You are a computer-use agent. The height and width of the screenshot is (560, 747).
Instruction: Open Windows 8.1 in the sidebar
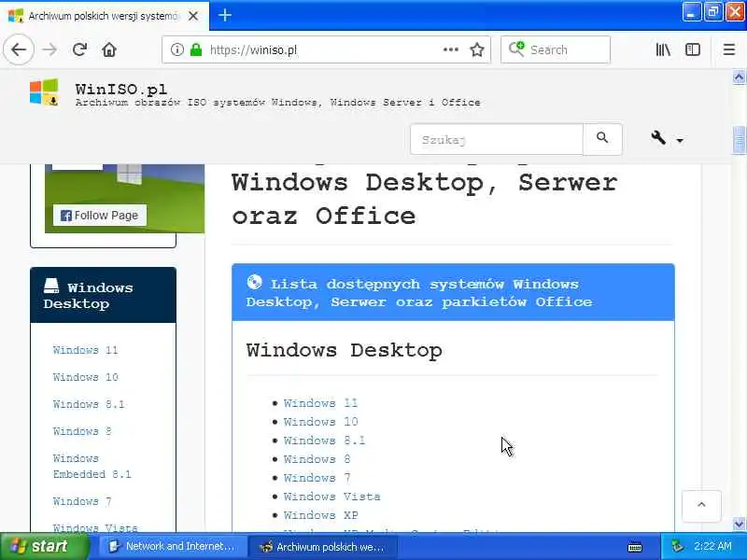coord(89,404)
